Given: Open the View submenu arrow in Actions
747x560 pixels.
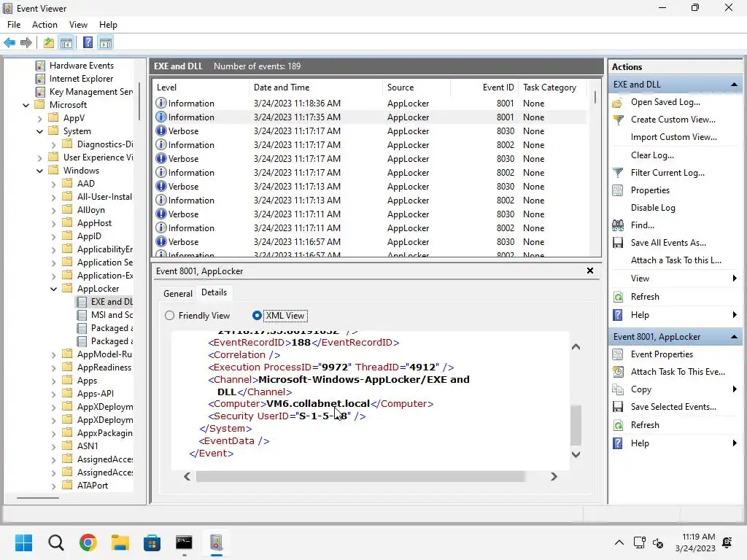Looking at the screenshot, I should coord(735,279).
